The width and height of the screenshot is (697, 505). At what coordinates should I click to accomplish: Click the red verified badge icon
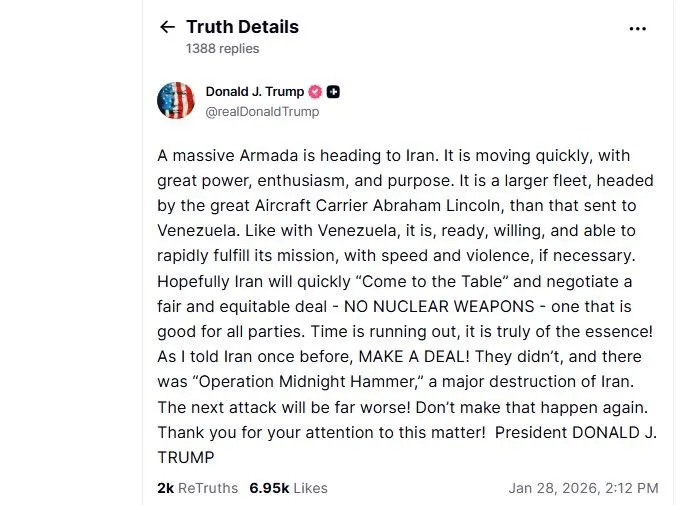(x=315, y=92)
